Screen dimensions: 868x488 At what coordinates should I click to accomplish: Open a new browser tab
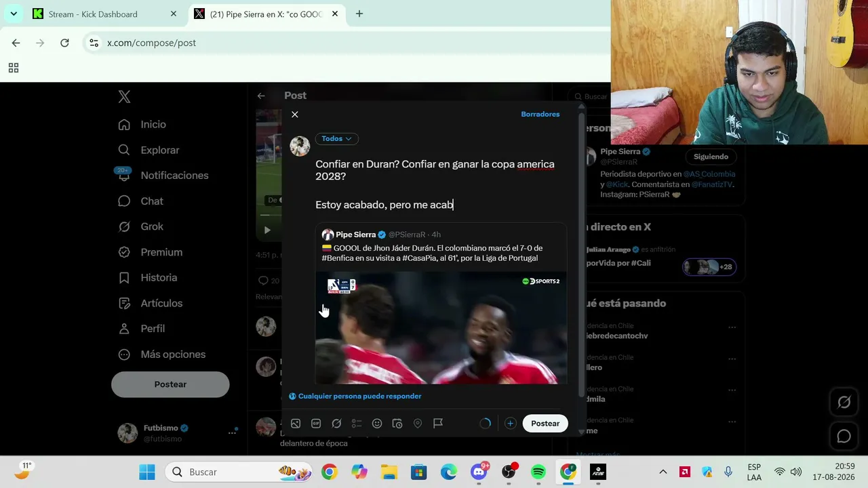(x=359, y=14)
